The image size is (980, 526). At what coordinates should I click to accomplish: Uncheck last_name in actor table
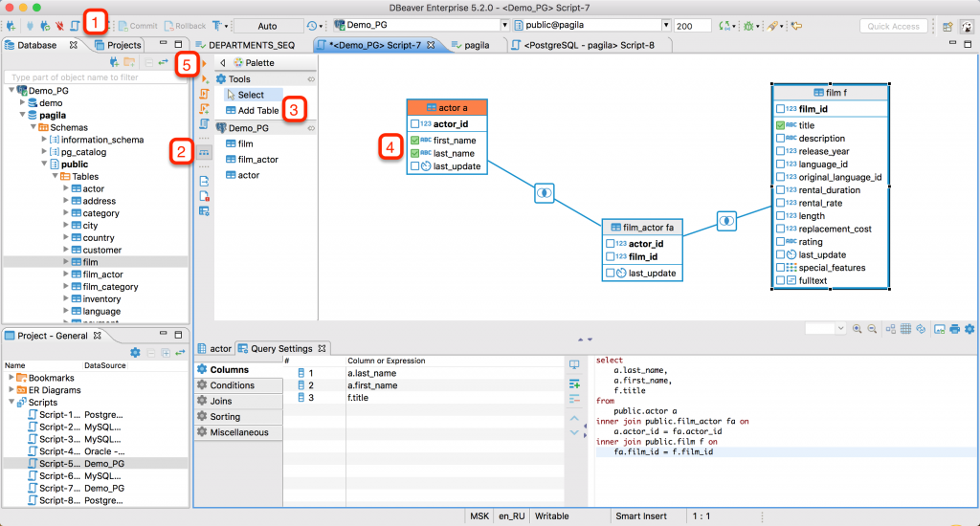pos(415,153)
